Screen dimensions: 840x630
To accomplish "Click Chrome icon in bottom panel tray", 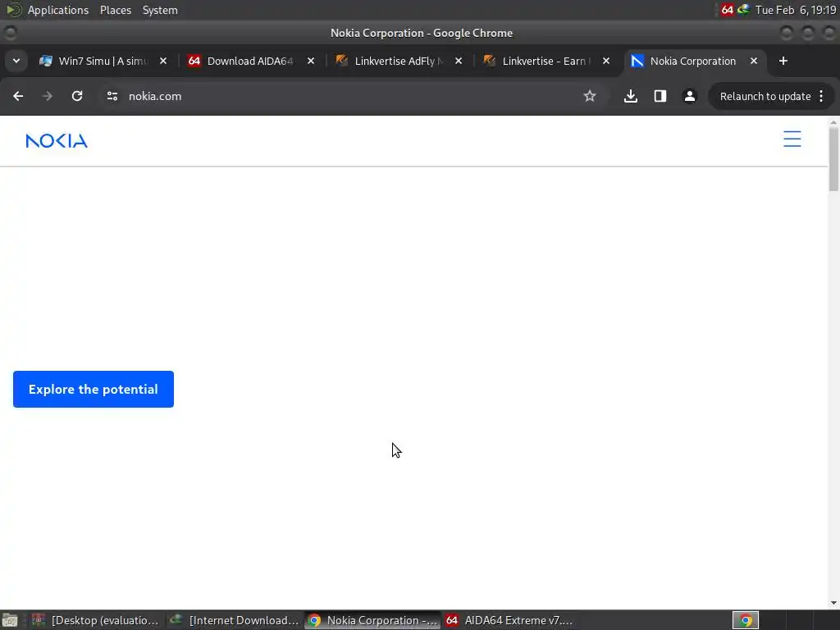I will [x=745, y=620].
